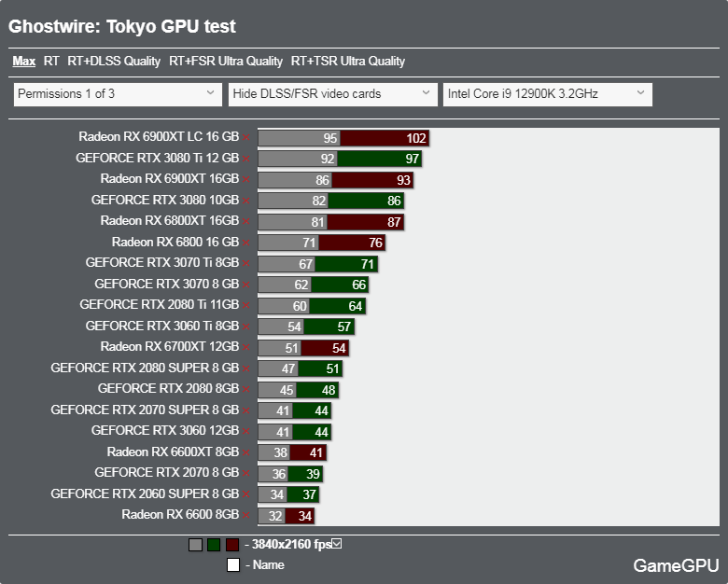Click the 87 fps bar value
This screenshot has height=584, width=728.
tap(394, 222)
